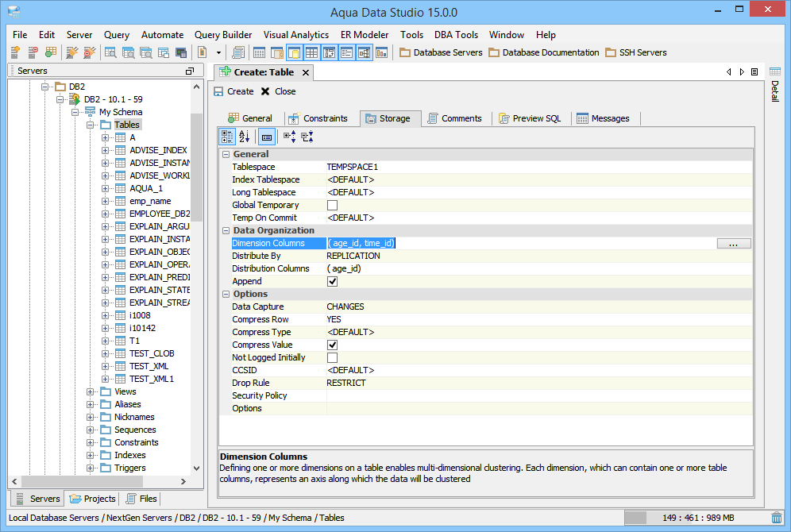The width and height of the screenshot is (791, 532).
Task: Toggle the Not Logged Initially checkbox
Action: pyautogui.click(x=332, y=357)
